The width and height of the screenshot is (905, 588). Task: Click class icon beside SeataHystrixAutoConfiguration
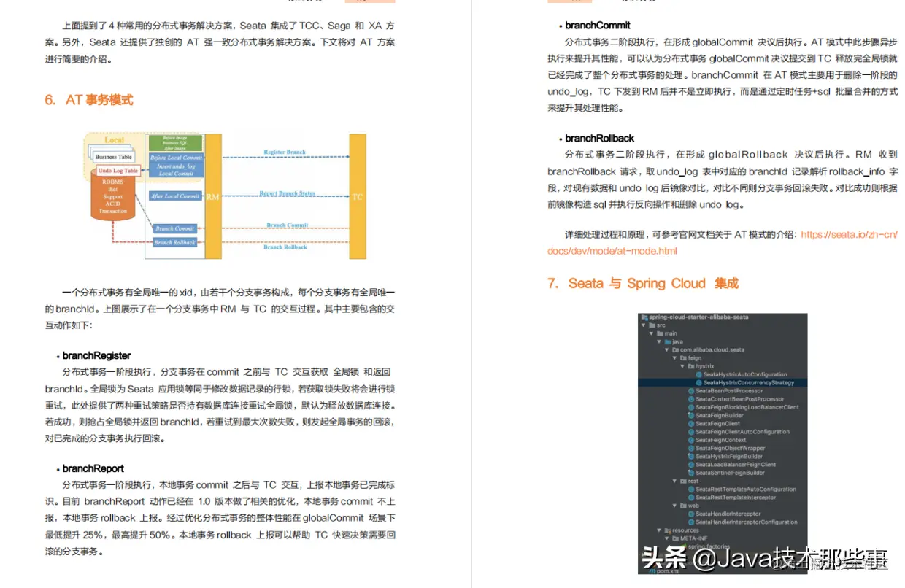pyautogui.click(x=698, y=374)
